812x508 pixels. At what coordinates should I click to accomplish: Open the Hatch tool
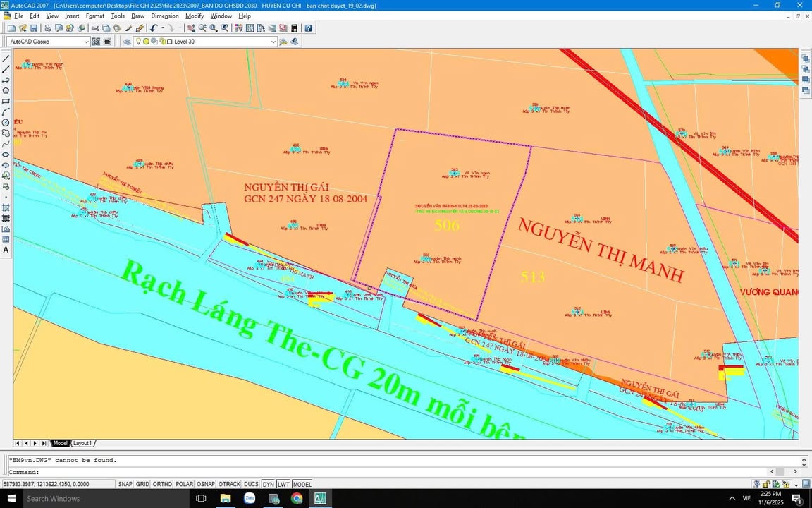click(6, 208)
